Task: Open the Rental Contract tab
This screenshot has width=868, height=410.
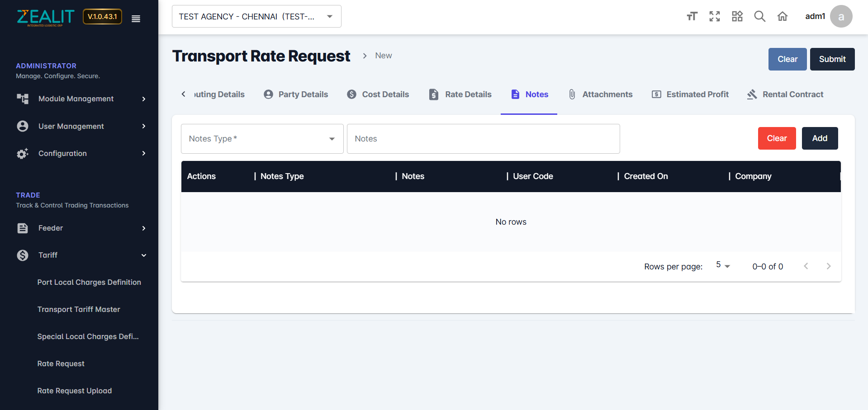Action: point(785,94)
